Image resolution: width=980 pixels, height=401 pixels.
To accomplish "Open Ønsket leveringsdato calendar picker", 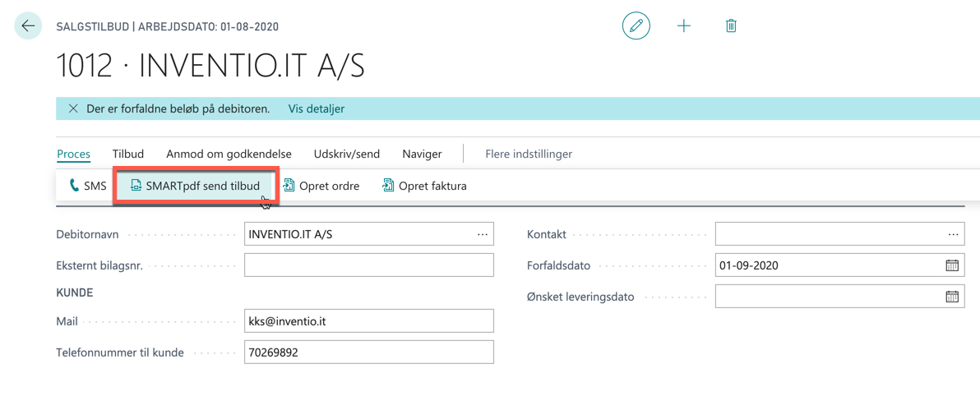I will pos(952,297).
